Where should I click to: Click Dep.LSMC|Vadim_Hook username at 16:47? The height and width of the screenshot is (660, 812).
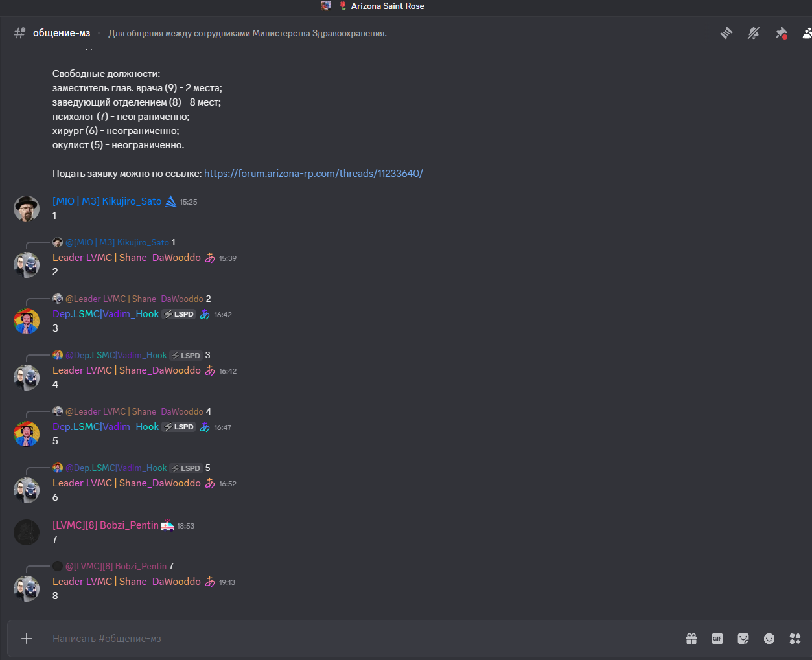pyautogui.click(x=106, y=427)
